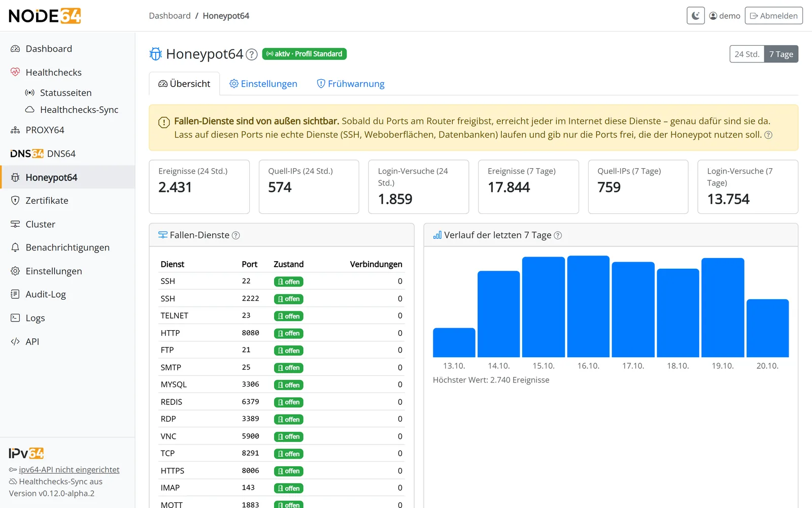
Task: Click help icon at end of warning banner
Action: (768, 135)
